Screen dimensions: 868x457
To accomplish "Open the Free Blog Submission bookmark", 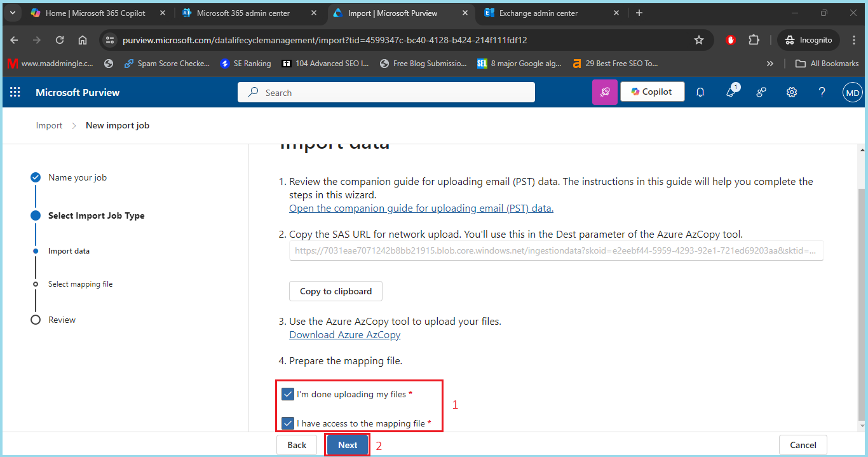I will coord(423,64).
